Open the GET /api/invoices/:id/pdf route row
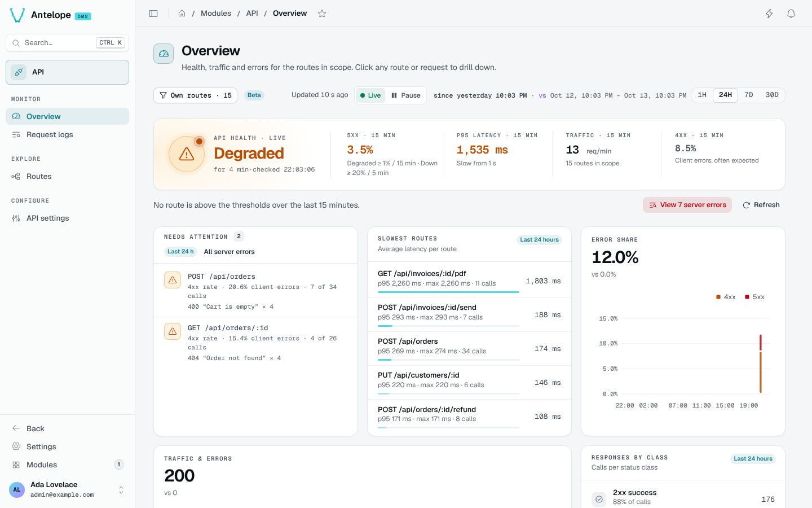Image resolution: width=812 pixels, height=508 pixels. coord(469,281)
